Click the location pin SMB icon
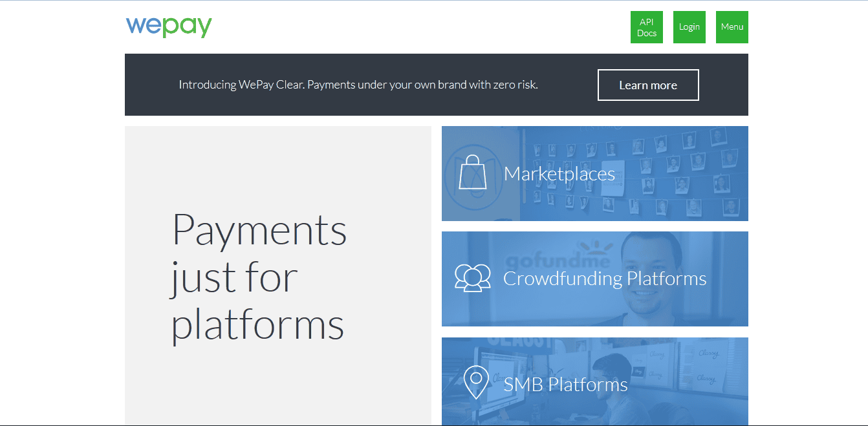 click(x=476, y=383)
